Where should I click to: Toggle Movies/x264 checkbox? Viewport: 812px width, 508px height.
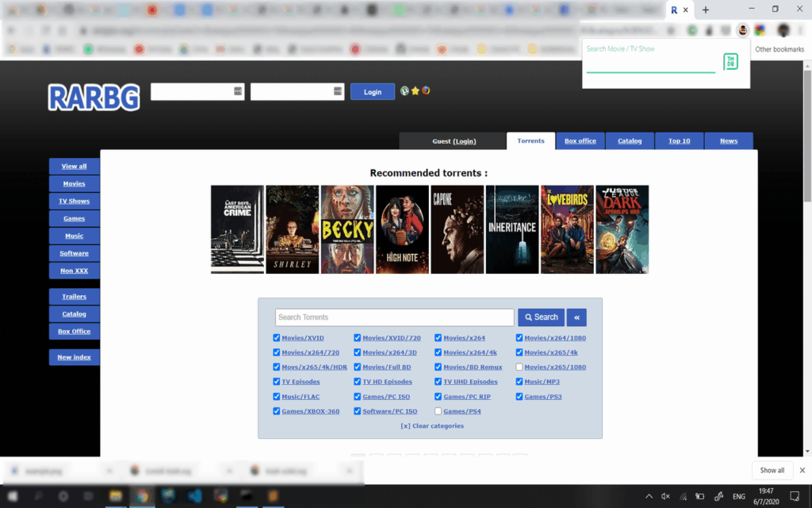(438, 337)
